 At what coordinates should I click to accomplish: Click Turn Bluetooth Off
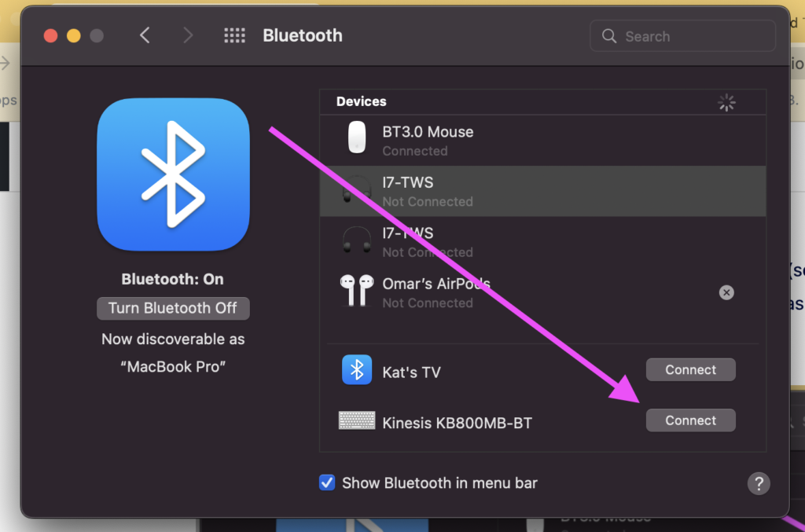coord(173,308)
